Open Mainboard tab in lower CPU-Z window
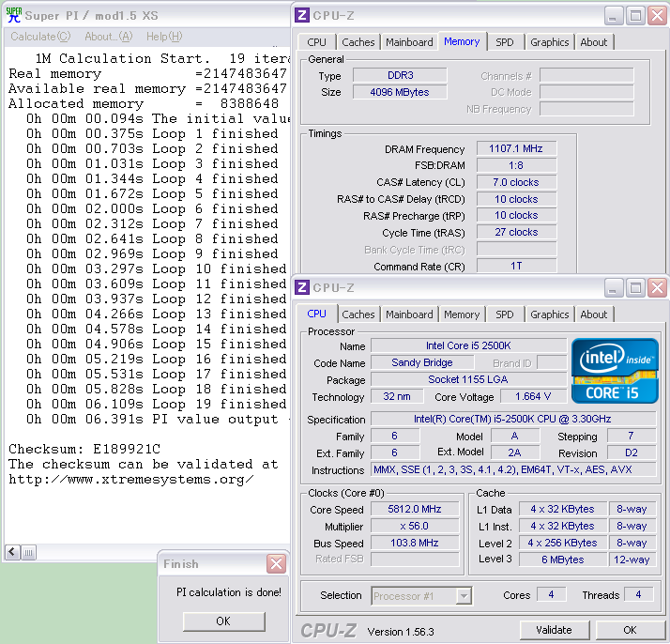Image resolution: width=670 pixels, height=644 pixels. (x=409, y=314)
